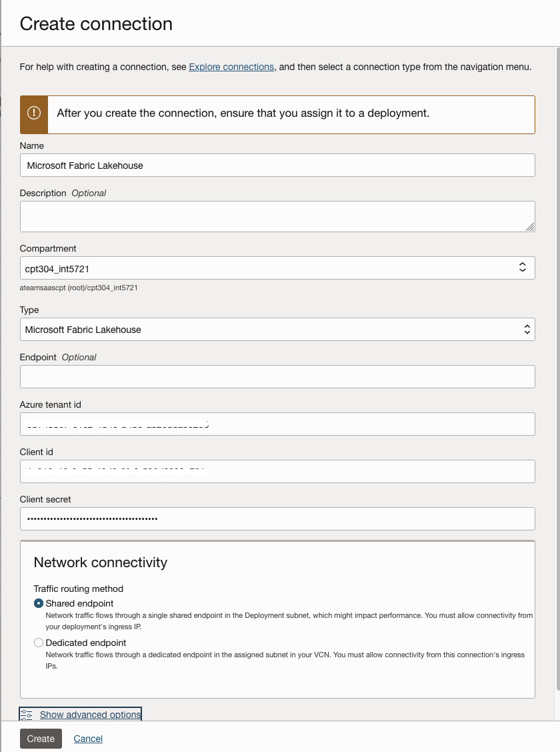Select the Shared endpoint routing option
This screenshot has width=560, height=752.
pyautogui.click(x=38, y=603)
